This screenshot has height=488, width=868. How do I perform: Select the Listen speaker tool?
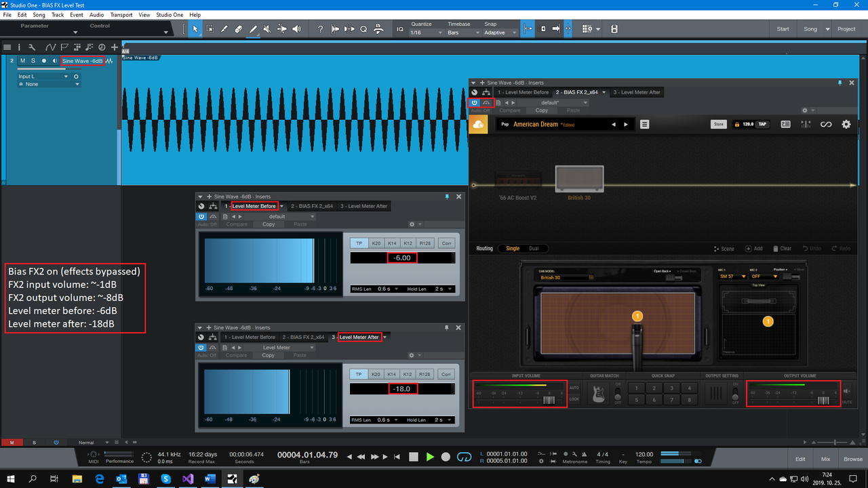296,29
